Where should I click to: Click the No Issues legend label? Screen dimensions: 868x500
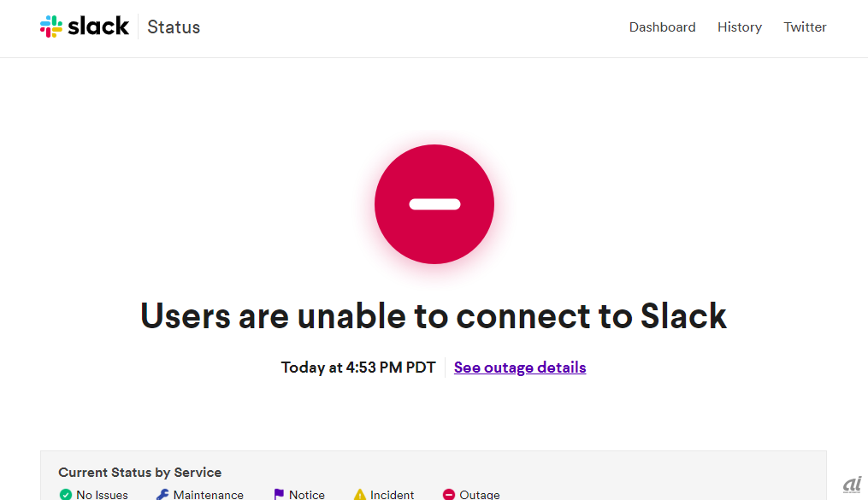click(102, 494)
